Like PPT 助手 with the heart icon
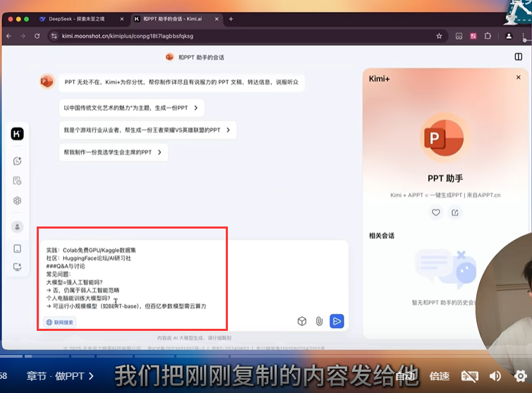The width and height of the screenshot is (532, 393). pos(436,212)
